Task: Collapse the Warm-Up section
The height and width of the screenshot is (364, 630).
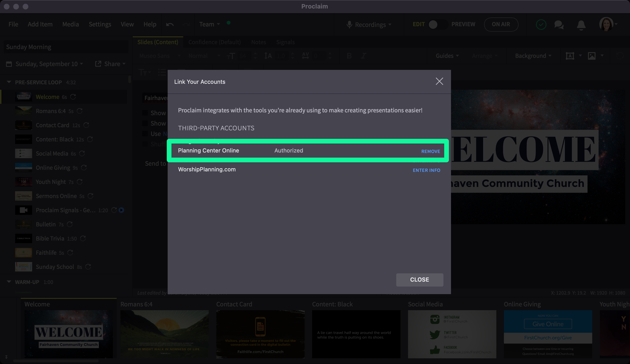Action: click(9, 282)
